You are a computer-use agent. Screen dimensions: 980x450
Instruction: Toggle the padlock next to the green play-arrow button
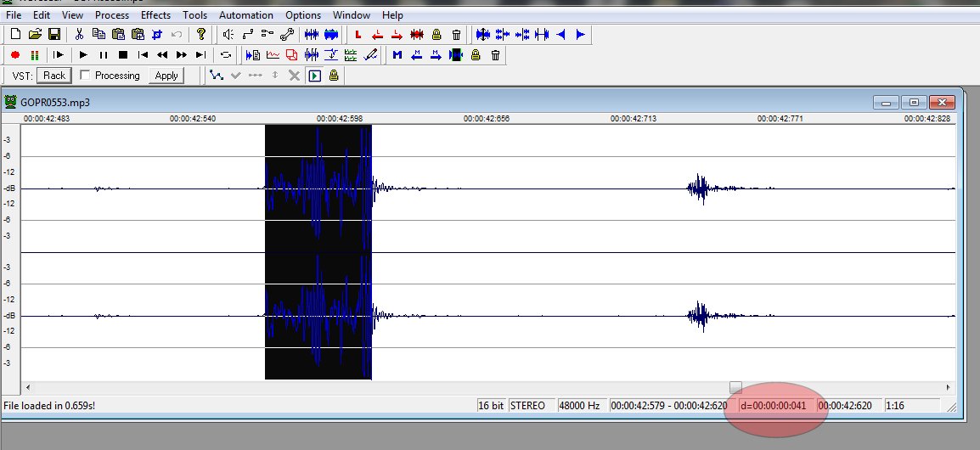(334, 76)
